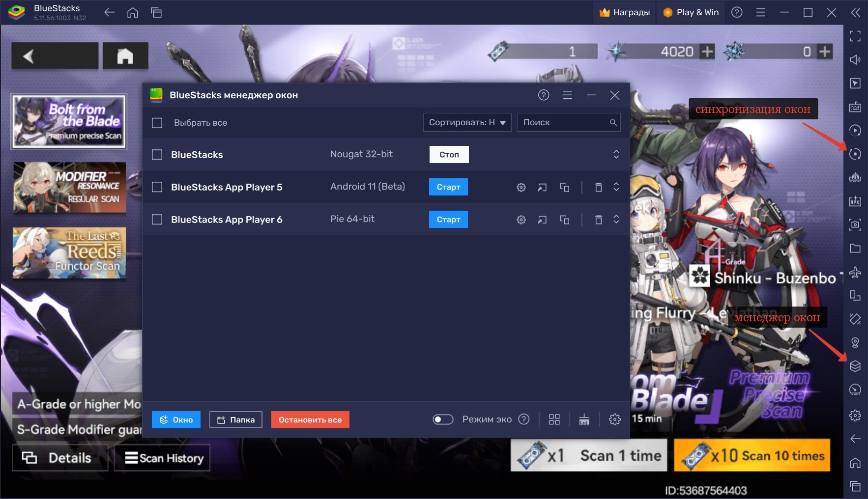The width and height of the screenshot is (868, 499).
Task: Click the volume icon in sidebar
Action: (855, 59)
